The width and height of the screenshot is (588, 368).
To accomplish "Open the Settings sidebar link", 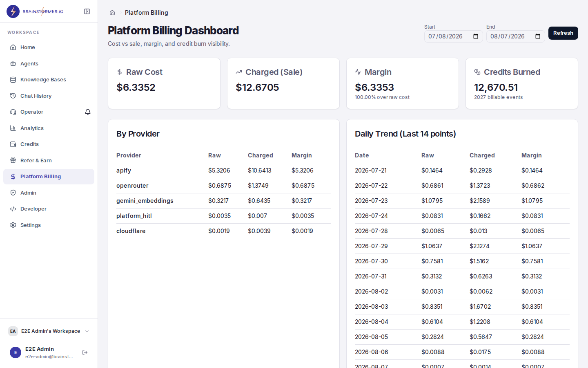I will pos(49,225).
